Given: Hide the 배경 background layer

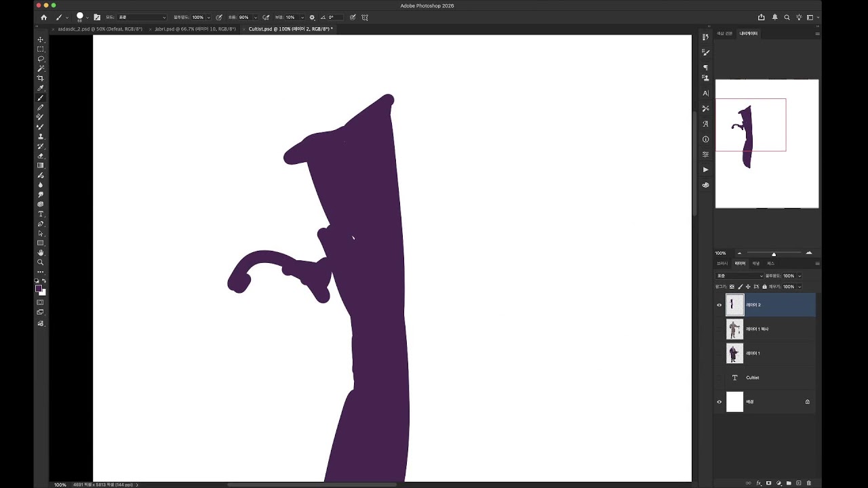Looking at the screenshot, I should point(719,402).
